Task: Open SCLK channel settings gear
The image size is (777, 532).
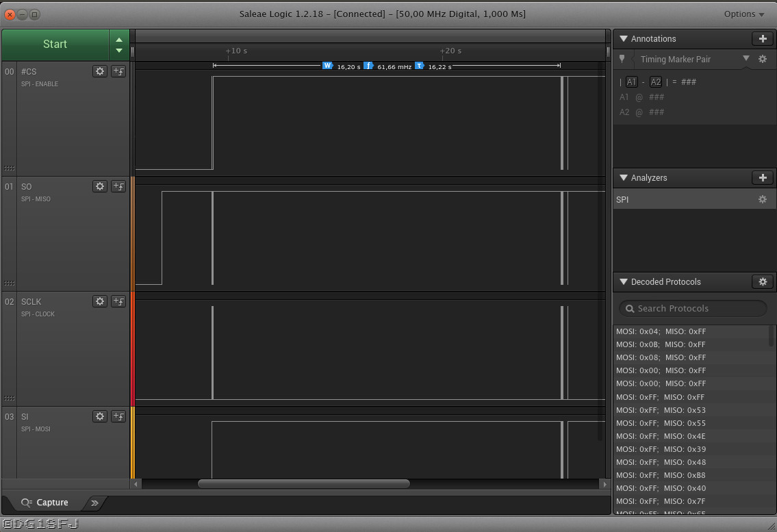Action: [100, 301]
